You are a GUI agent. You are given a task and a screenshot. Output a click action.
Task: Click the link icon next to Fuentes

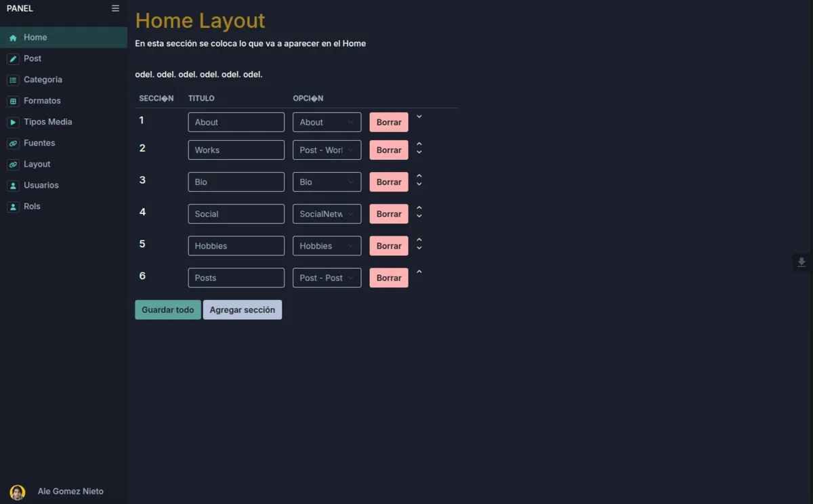point(13,144)
